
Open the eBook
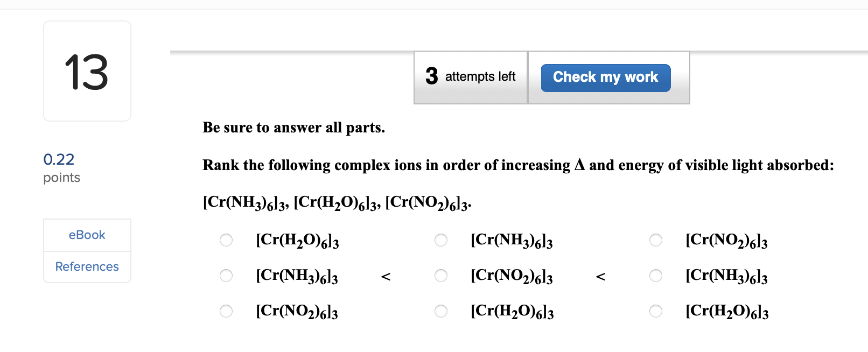click(87, 235)
